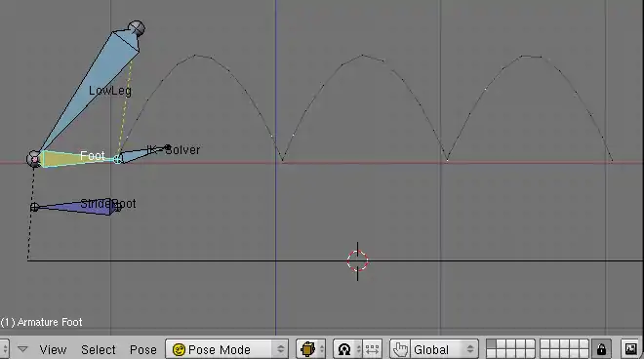
Task: Click the 3D cursor crosshair
Action: click(x=357, y=260)
